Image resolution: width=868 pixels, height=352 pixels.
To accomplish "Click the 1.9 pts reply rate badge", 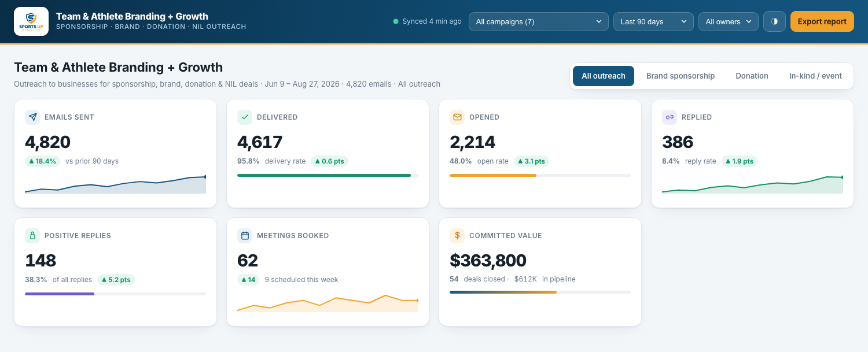I will (738, 161).
